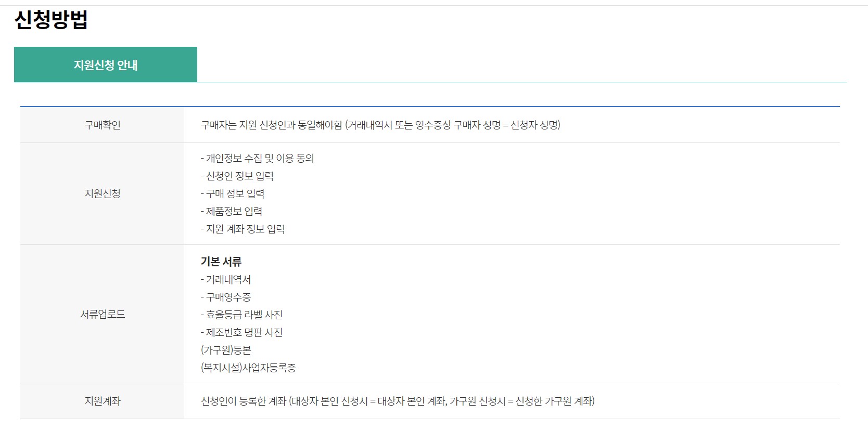Select the 구매확인 row label

(103, 125)
